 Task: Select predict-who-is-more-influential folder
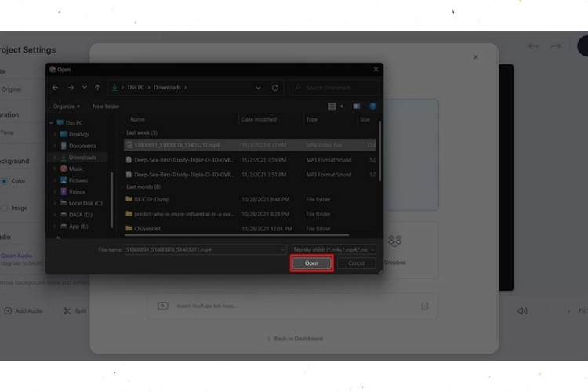tap(249, 214)
